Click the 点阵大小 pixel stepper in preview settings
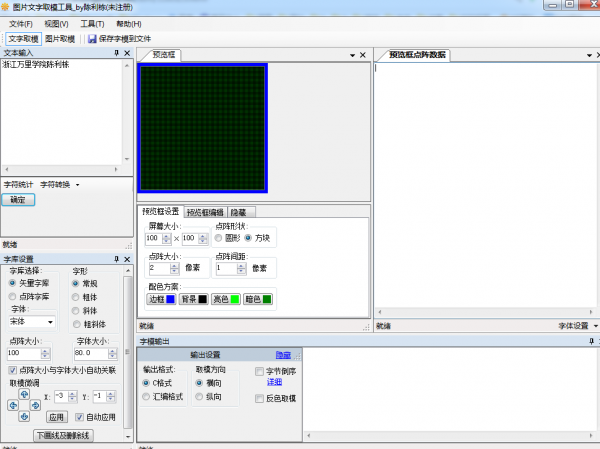 coord(174,268)
